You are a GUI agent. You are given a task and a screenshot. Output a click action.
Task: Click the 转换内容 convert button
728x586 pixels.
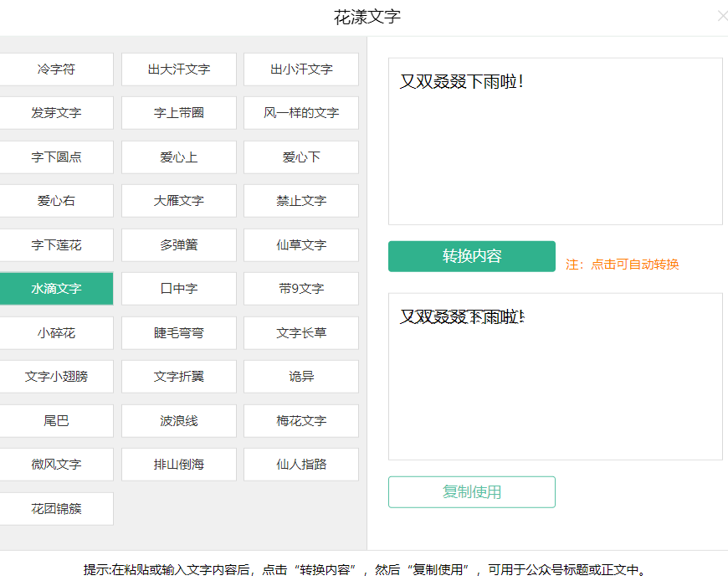tap(471, 256)
